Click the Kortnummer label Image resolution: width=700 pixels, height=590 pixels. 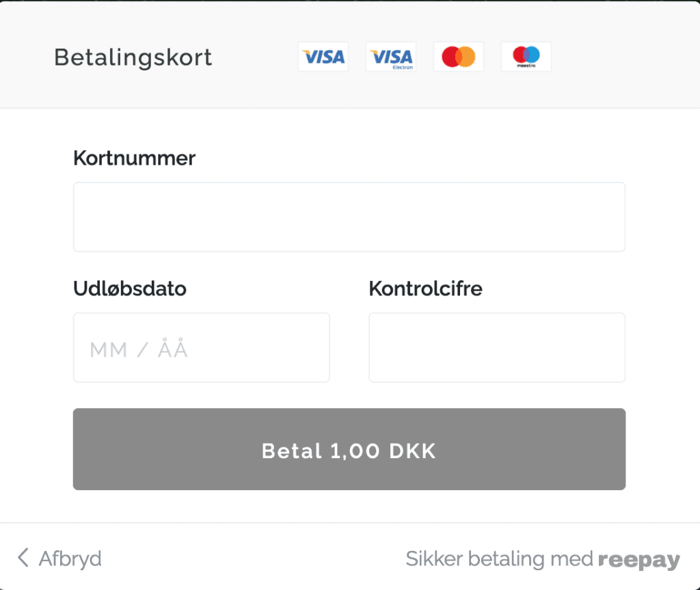pyautogui.click(x=135, y=158)
